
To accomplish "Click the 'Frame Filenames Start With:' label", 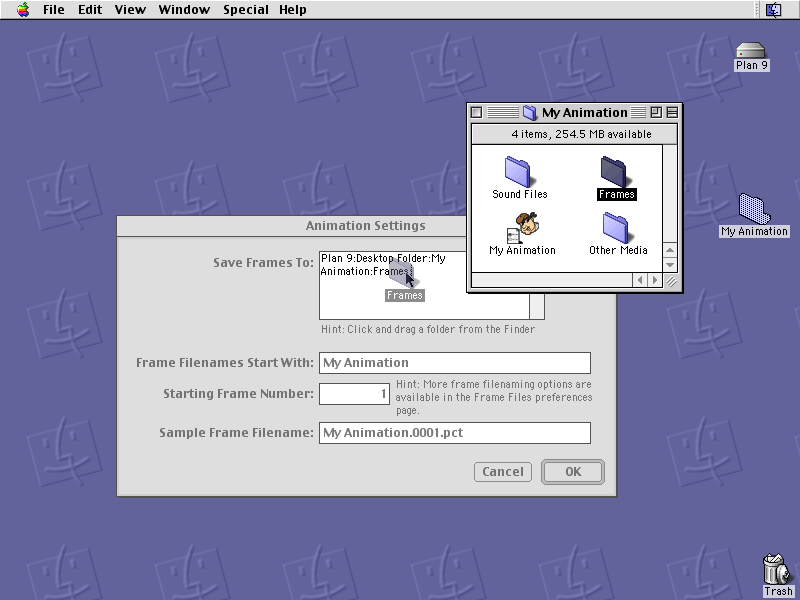I will (224, 363).
